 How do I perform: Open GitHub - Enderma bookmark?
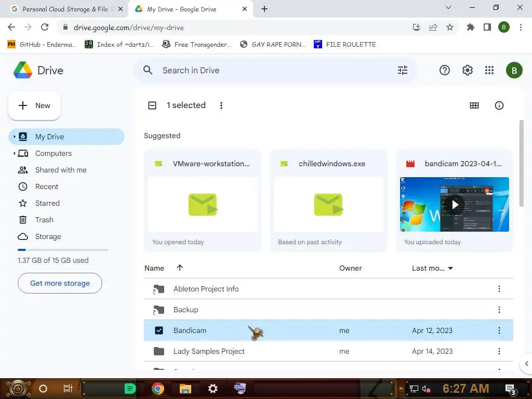tap(42, 45)
